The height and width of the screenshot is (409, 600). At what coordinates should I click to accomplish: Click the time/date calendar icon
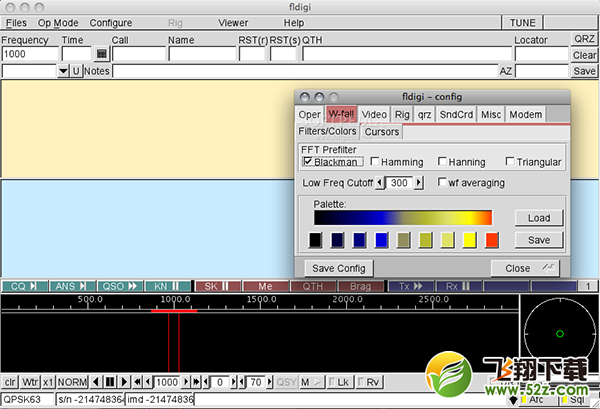pos(102,54)
